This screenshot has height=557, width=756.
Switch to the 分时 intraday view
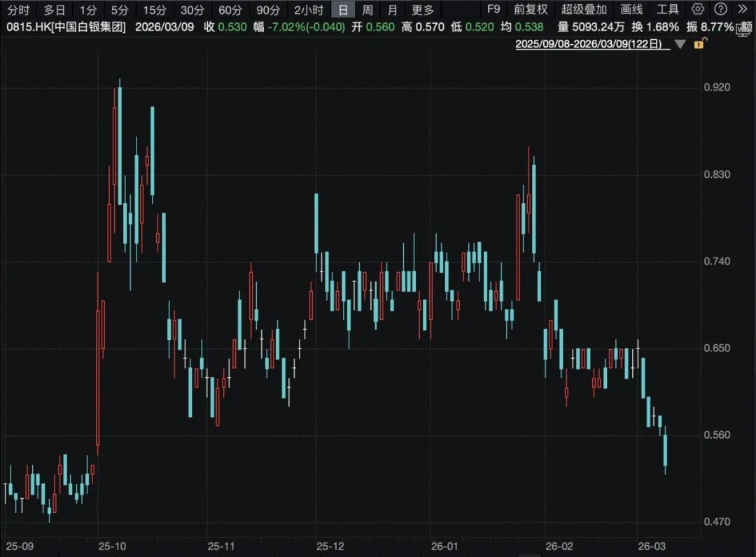(18, 10)
